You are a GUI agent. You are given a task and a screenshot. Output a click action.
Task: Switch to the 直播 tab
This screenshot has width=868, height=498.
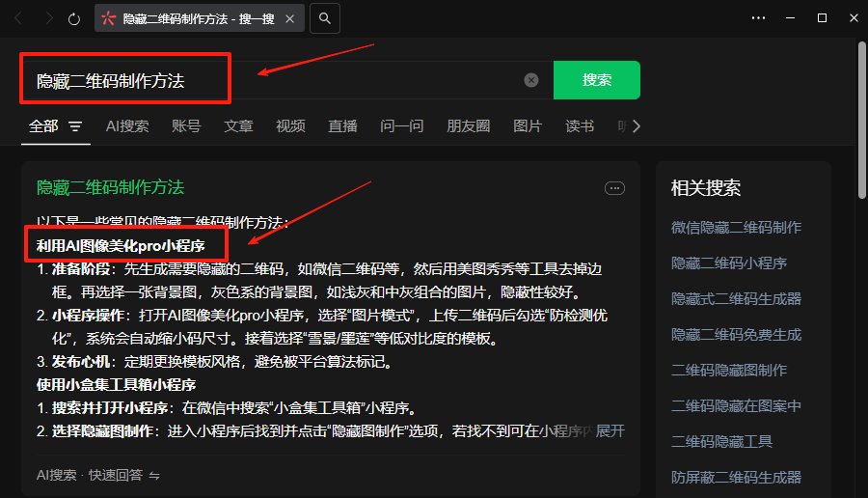tap(342, 126)
